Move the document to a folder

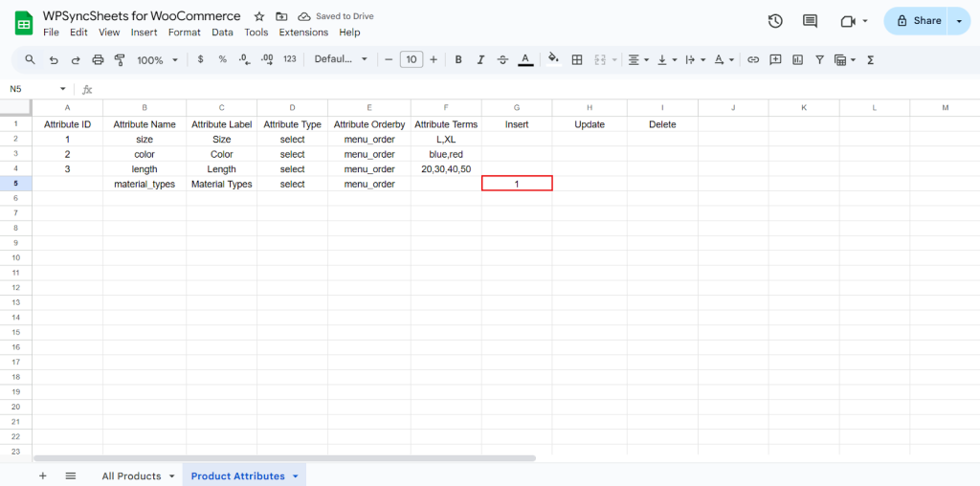tap(282, 16)
